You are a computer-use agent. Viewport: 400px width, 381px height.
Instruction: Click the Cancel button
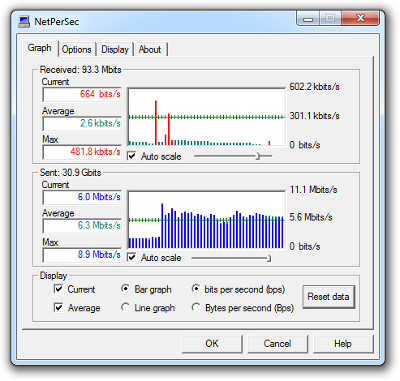click(x=277, y=344)
